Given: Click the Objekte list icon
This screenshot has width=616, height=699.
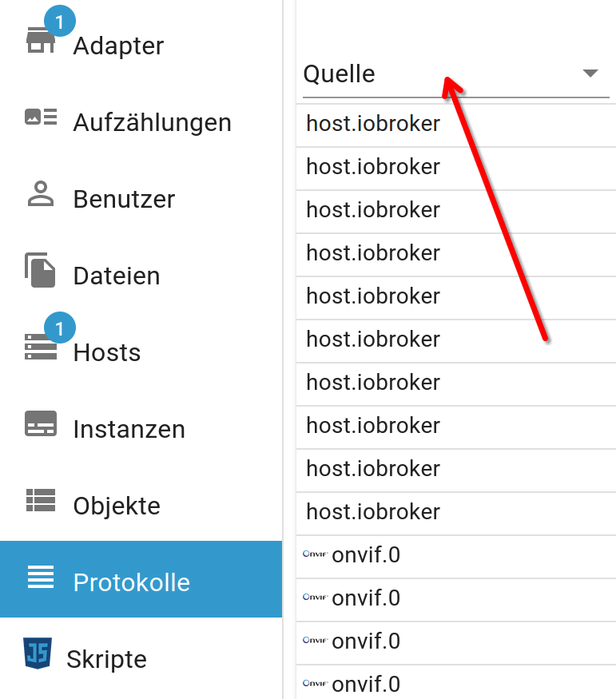Looking at the screenshot, I should 41,500.
